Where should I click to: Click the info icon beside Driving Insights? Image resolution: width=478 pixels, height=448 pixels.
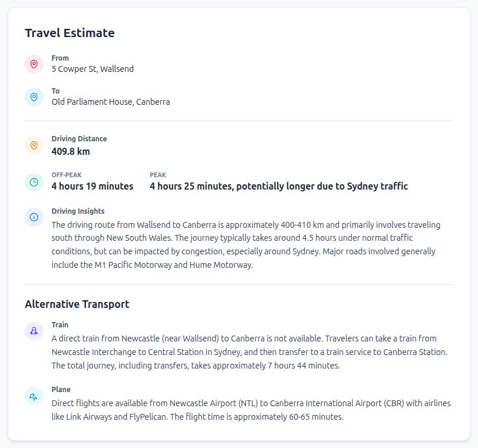click(34, 217)
